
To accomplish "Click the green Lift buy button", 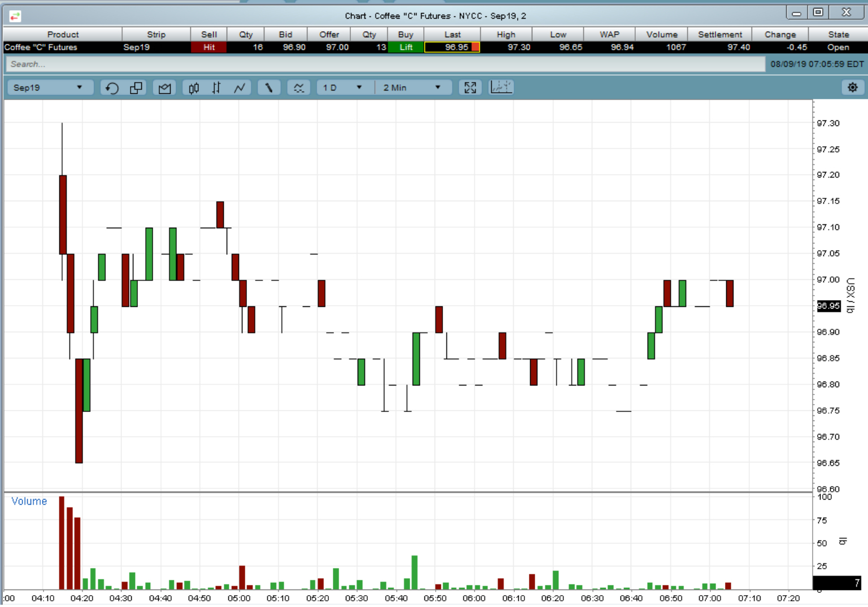I will [406, 47].
